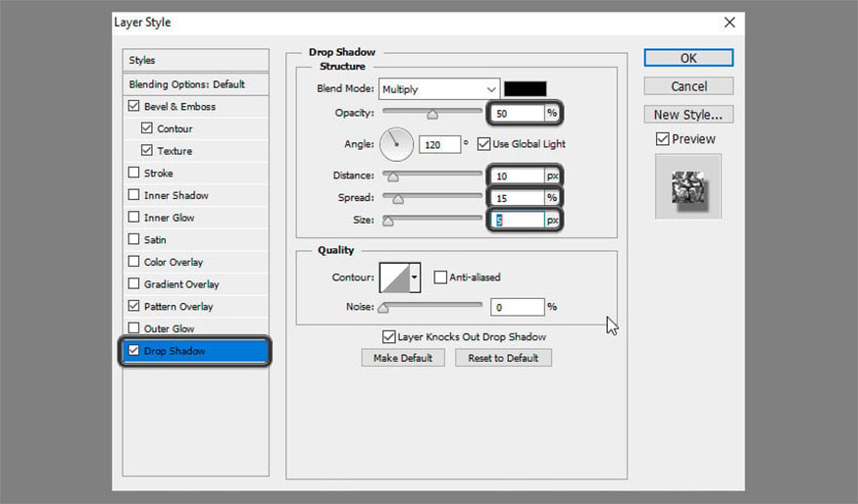The image size is (858, 504).
Task: Expand the Contour dropdown arrow
Action: coord(415,277)
